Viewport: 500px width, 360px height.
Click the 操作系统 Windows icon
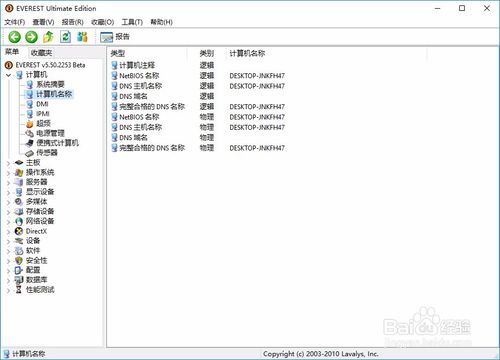[19, 172]
